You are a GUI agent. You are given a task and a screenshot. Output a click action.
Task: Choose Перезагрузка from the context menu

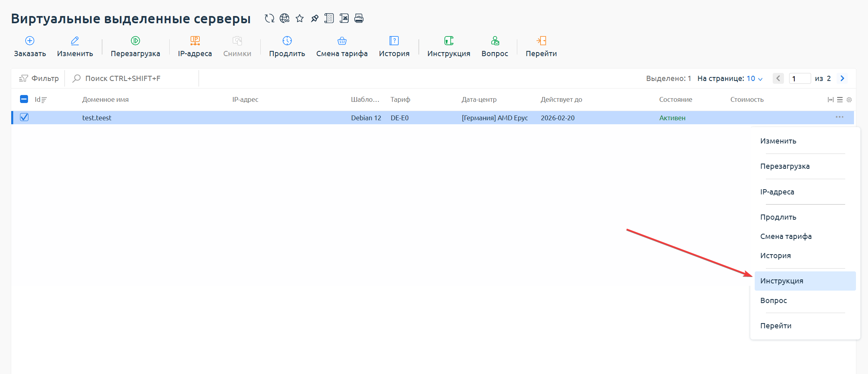[x=785, y=166]
